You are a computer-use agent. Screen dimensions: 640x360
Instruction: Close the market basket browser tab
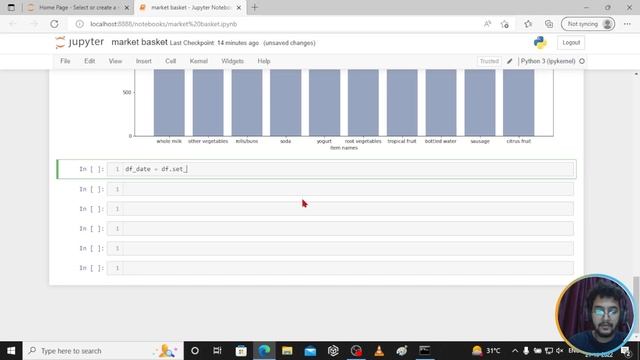239,8
